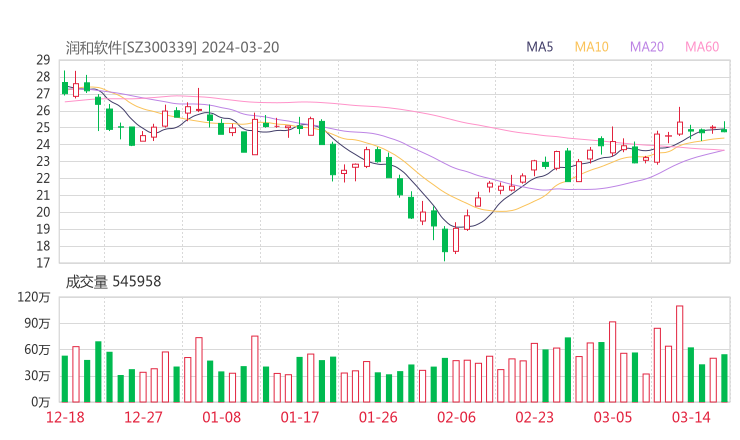Screen dimensions: 740x440
Task: Click the MA10 legend label
Action: coord(591,47)
